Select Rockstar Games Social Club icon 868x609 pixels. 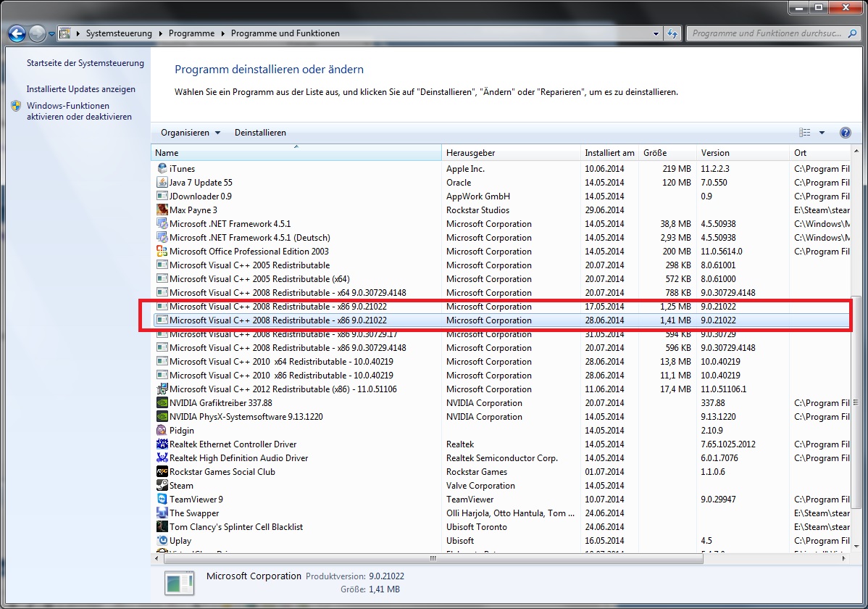[162, 472]
